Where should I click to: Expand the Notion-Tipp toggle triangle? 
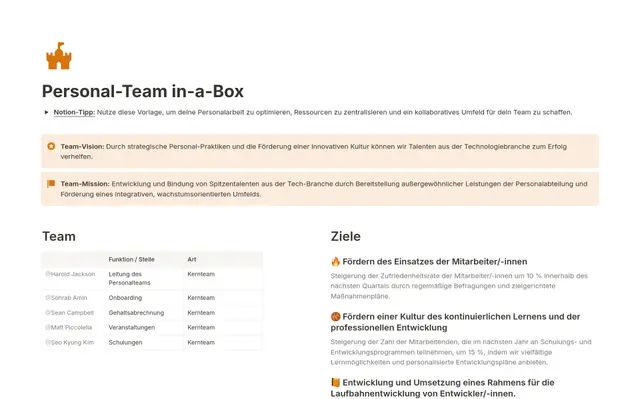(46, 112)
